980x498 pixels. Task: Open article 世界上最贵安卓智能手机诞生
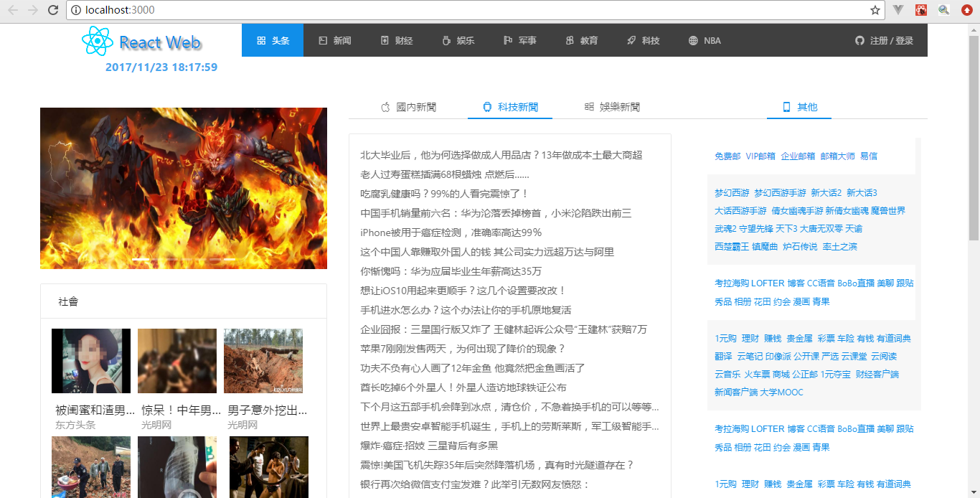click(x=509, y=426)
